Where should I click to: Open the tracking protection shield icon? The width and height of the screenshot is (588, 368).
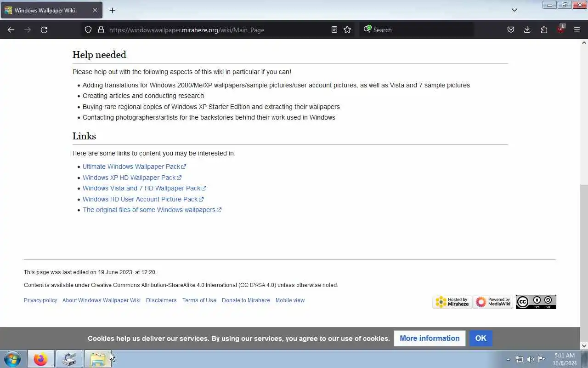coord(88,30)
